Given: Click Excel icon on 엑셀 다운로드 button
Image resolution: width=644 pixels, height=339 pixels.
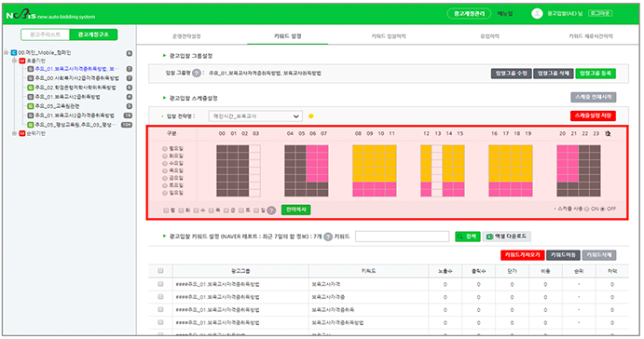Looking at the screenshot, I should [489, 237].
